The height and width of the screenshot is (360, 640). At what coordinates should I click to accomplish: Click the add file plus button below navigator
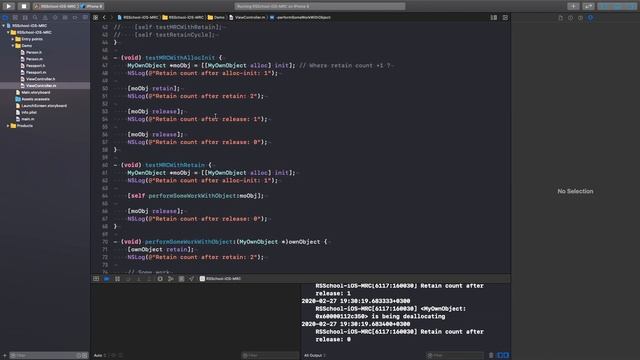coord(4,356)
